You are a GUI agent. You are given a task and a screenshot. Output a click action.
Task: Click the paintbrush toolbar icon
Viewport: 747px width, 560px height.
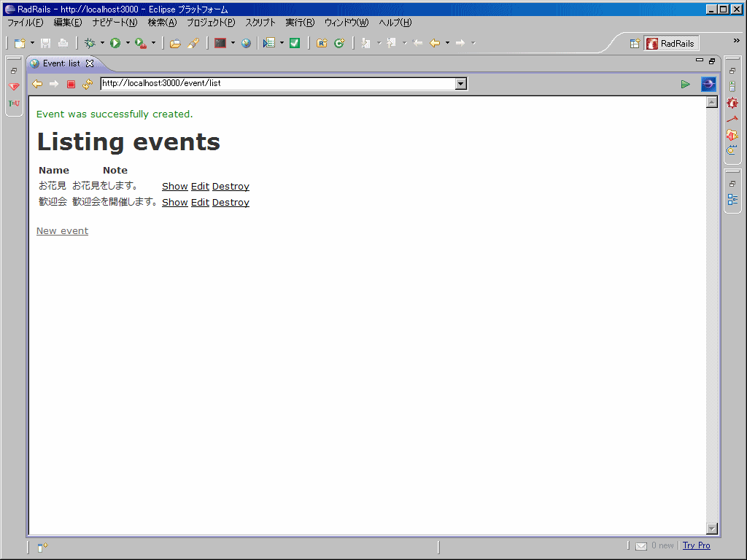pos(193,43)
